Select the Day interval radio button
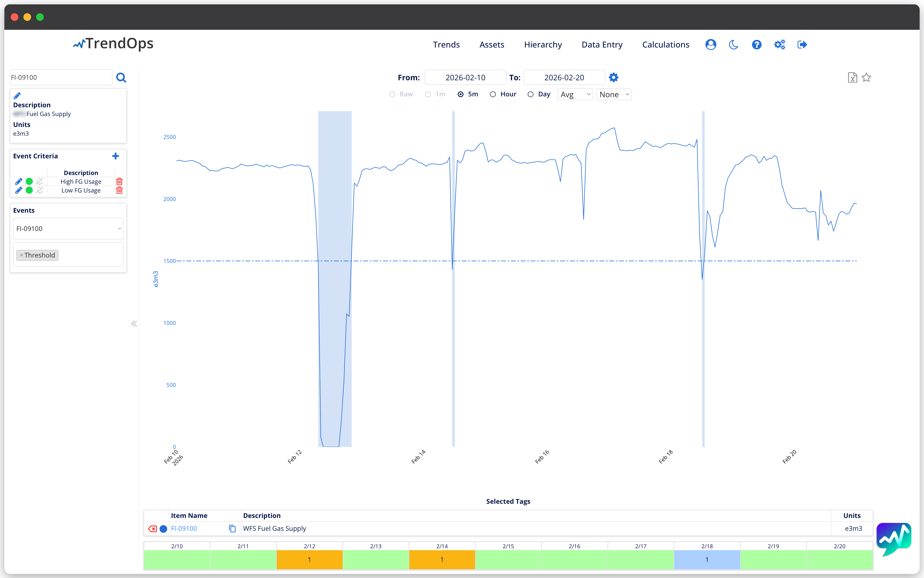Image resolution: width=924 pixels, height=578 pixels. pos(531,94)
